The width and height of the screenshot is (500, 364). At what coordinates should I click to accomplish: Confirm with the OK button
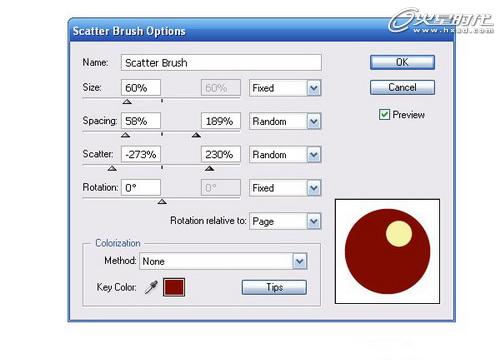pos(402,62)
